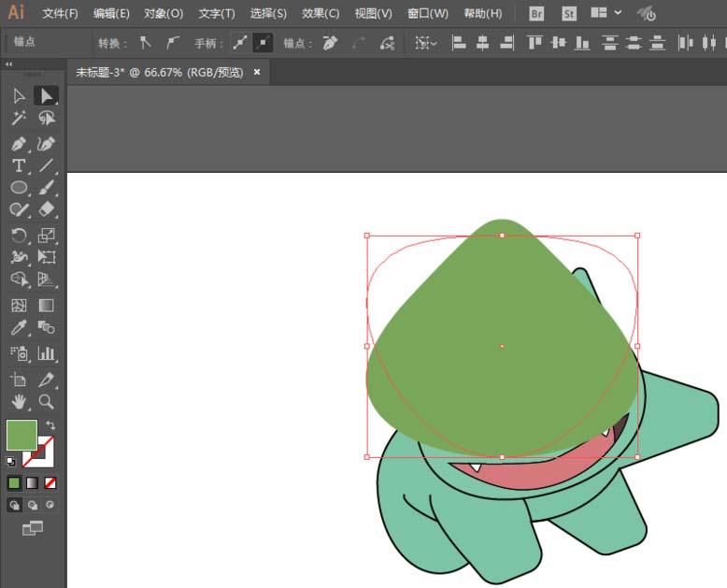
Task: Select the Eyedropper tool
Action: [x=19, y=328]
